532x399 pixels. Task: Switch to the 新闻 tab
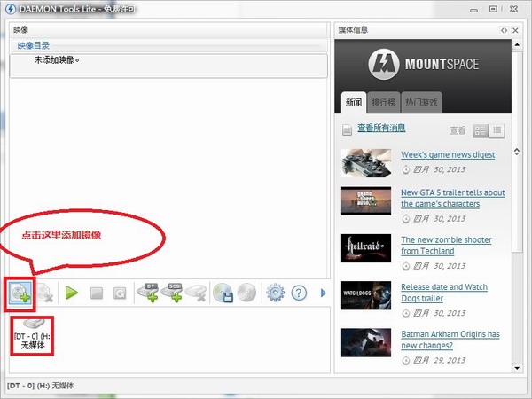354,103
